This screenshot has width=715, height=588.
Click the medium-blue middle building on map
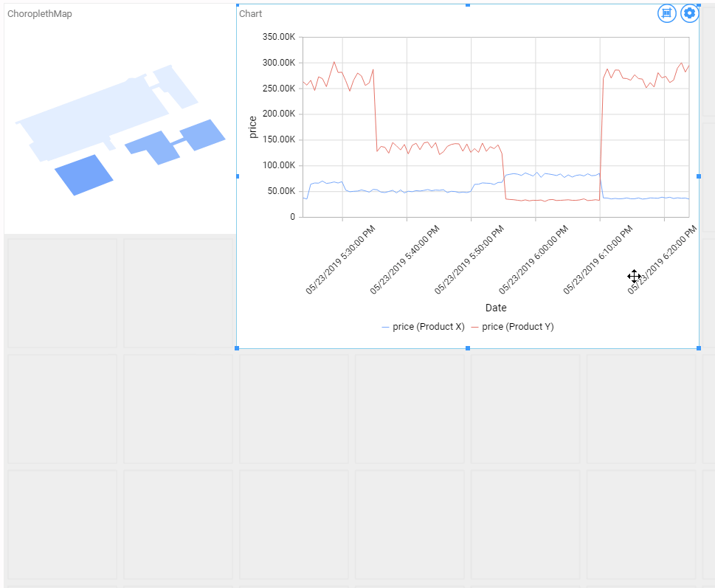(x=154, y=147)
